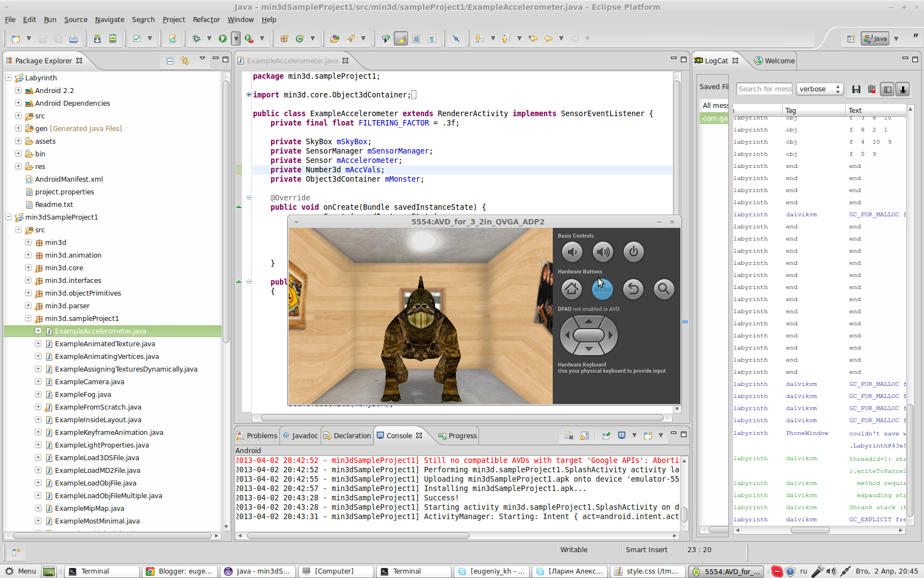This screenshot has width=924, height=578.
Task: Run the project with green Run button
Action: point(223,39)
